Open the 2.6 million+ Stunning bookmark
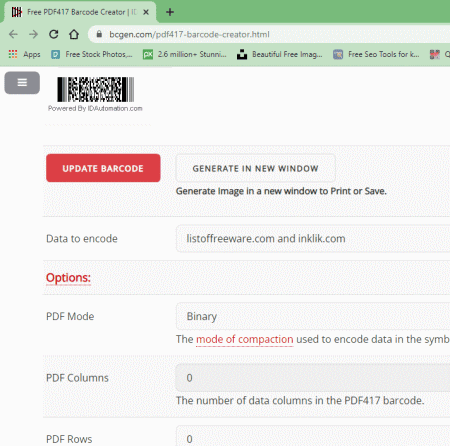The width and height of the screenshot is (450, 446). tap(185, 54)
